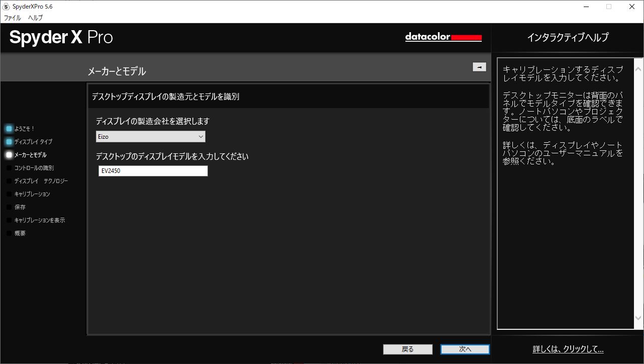The height and width of the screenshot is (364, 644).
Task: Click the 次へ button
Action: [x=465, y=349]
